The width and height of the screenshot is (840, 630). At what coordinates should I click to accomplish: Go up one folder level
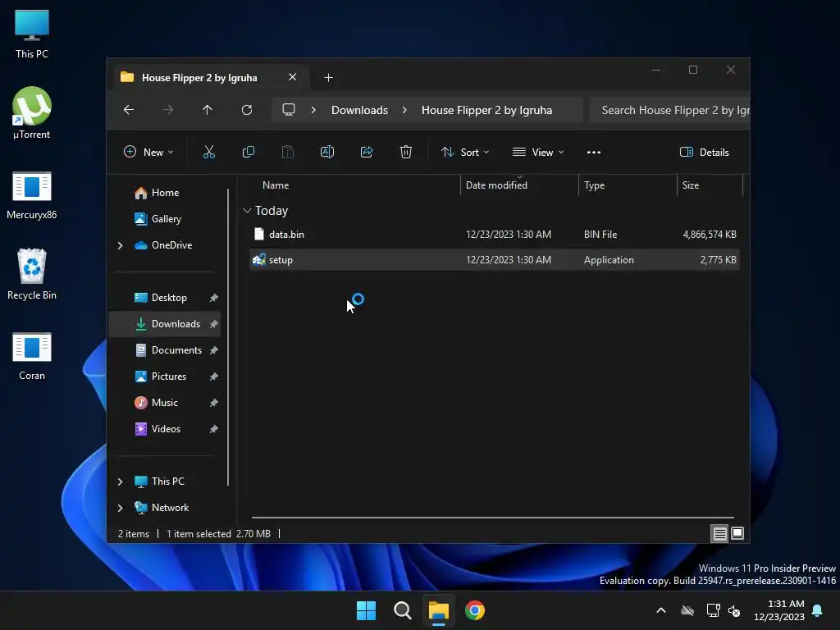pyautogui.click(x=208, y=110)
